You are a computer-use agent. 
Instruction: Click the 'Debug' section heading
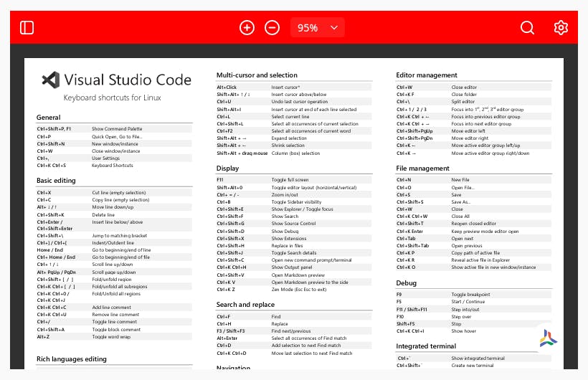tap(406, 282)
